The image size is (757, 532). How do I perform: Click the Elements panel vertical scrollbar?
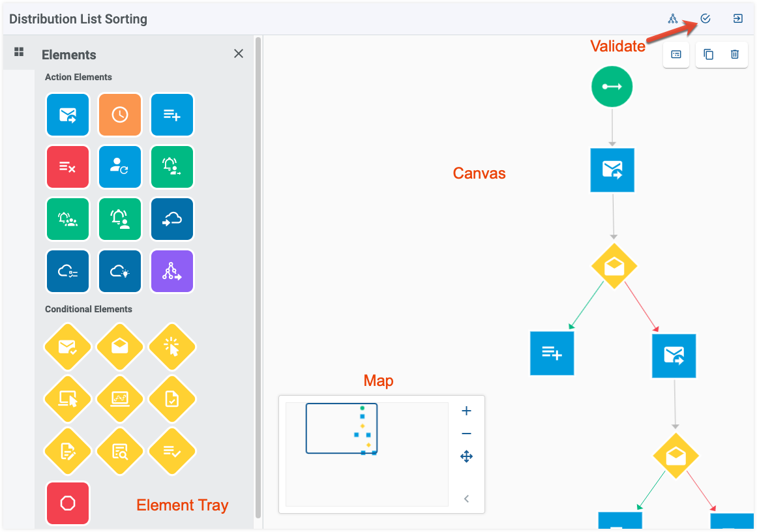point(258,278)
